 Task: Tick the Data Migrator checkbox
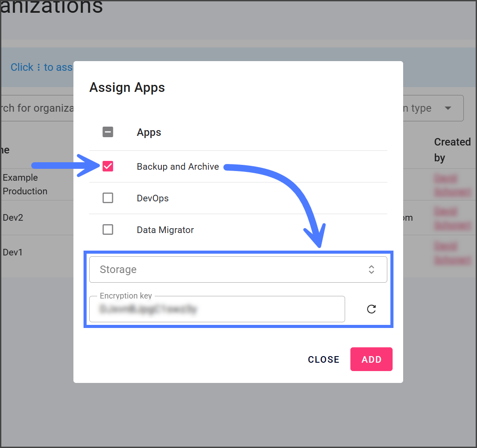108,229
